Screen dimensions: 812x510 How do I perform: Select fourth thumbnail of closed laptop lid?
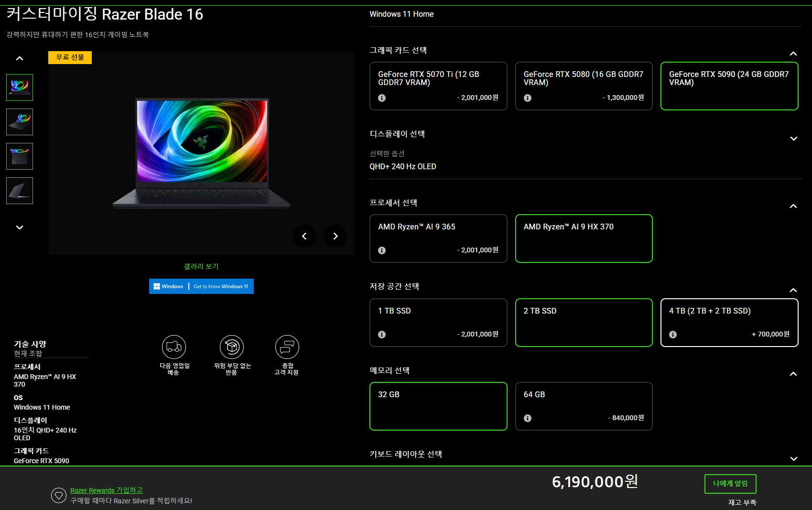click(x=20, y=191)
